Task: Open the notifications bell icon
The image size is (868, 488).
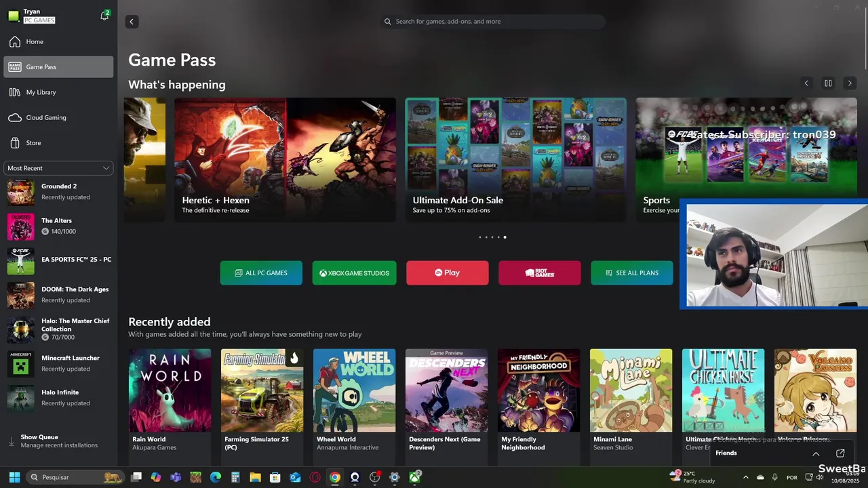Action: pyautogui.click(x=105, y=15)
